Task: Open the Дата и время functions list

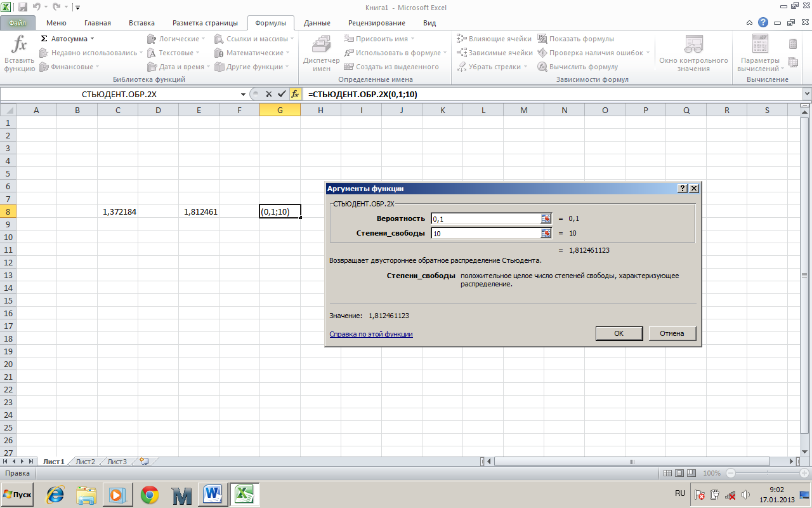Action: coord(179,67)
